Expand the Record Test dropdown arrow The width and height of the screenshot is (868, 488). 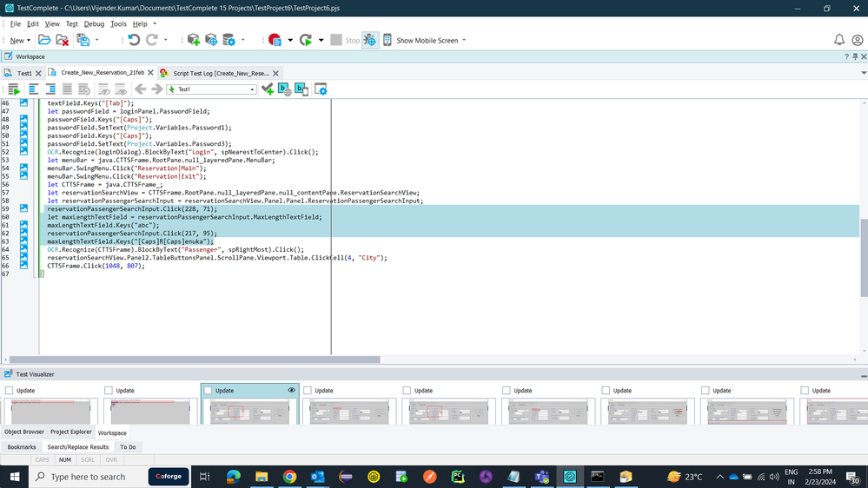click(290, 40)
